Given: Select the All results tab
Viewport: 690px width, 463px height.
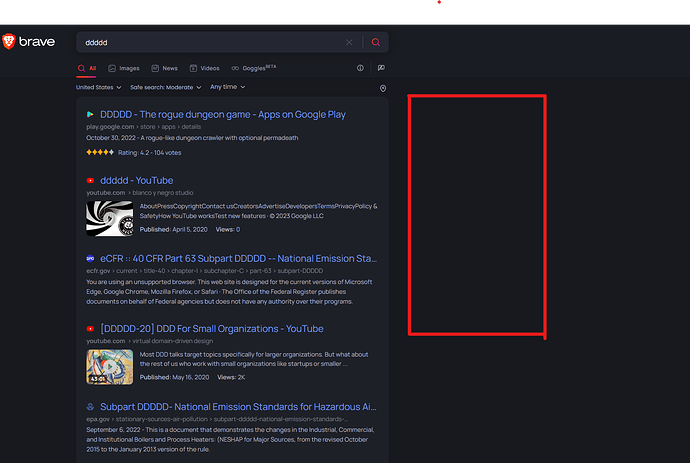Looking at the screenshot, I should pos(87,68).
